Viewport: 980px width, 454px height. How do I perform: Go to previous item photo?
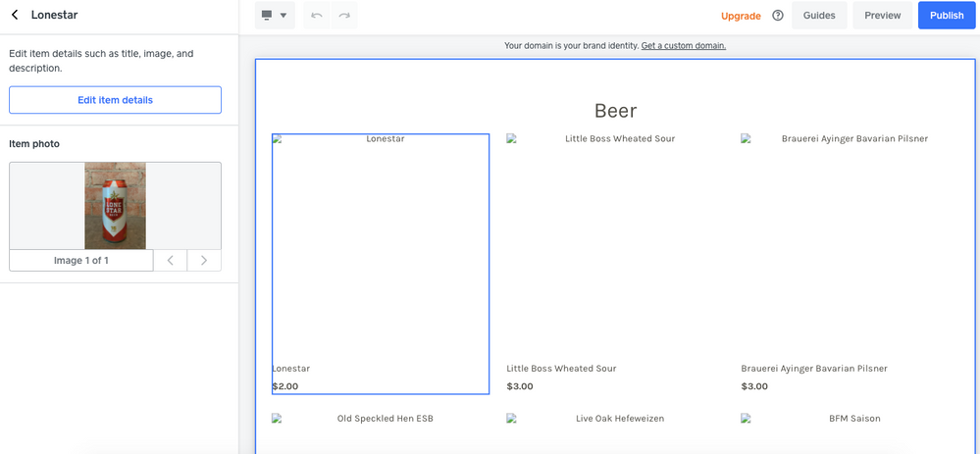pyautogui.click(x=170, y=261)
